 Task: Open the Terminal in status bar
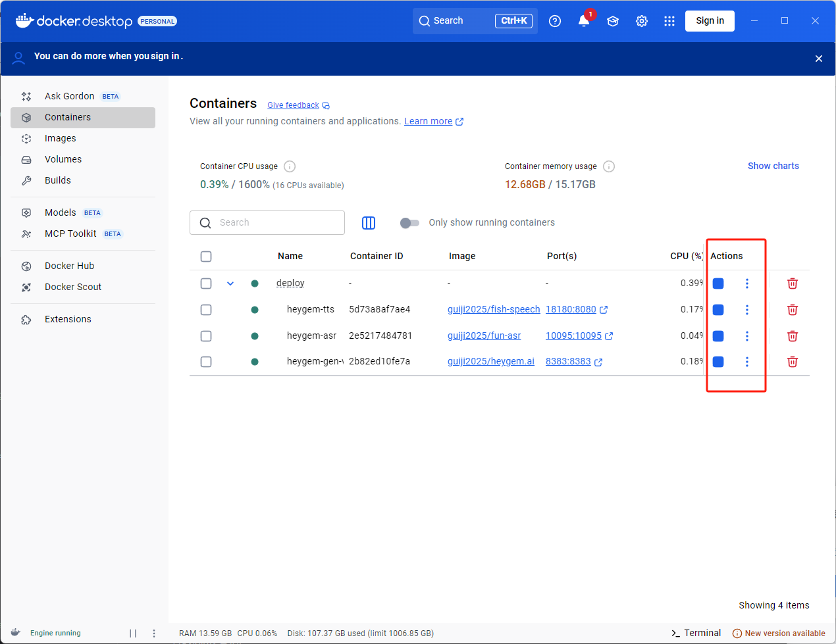pyautogui.click(x=696, y=633)
